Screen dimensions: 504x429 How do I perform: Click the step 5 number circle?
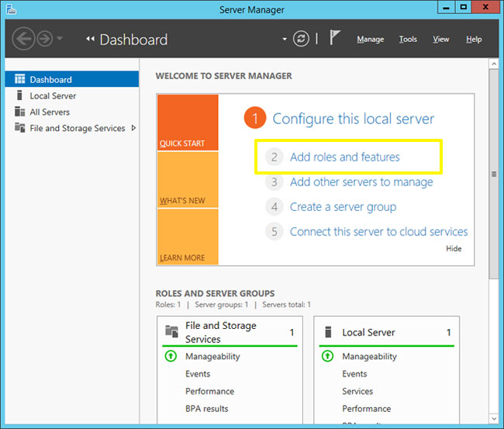(274, 231)
